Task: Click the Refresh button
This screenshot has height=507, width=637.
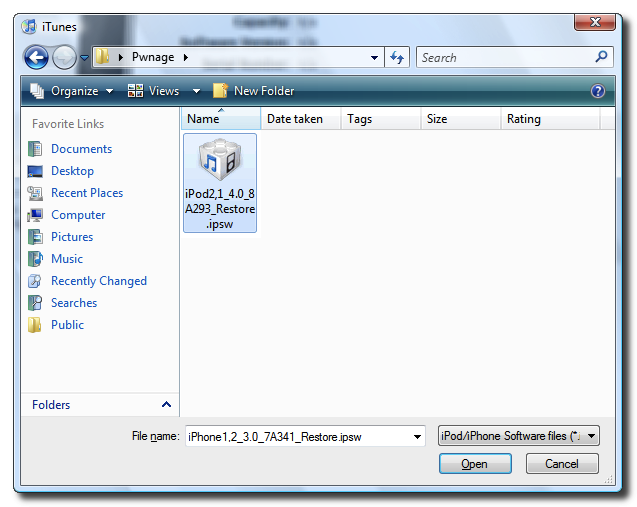Action: 397,57
